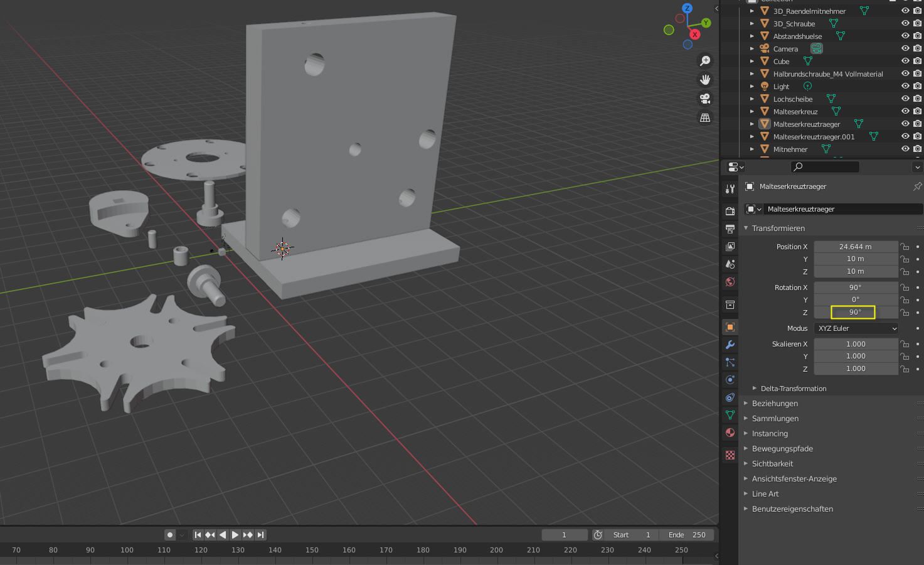Toggle camera view with camera icon
This screenshot has width=924, height=565.
705,99
